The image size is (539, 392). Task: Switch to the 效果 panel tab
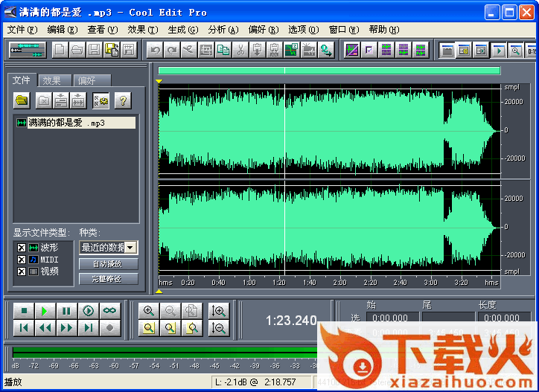pos(54,81)
